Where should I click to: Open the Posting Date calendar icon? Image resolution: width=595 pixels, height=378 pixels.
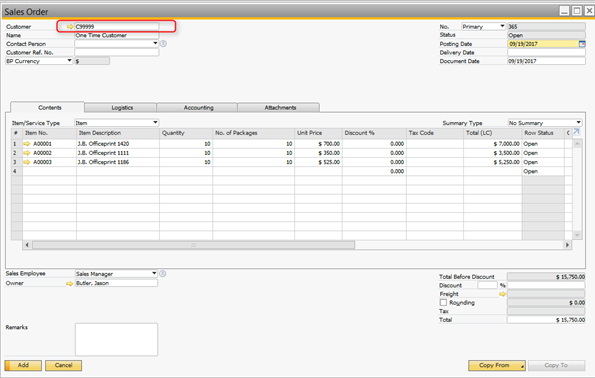pyautogui.click(x=582, y=44)
